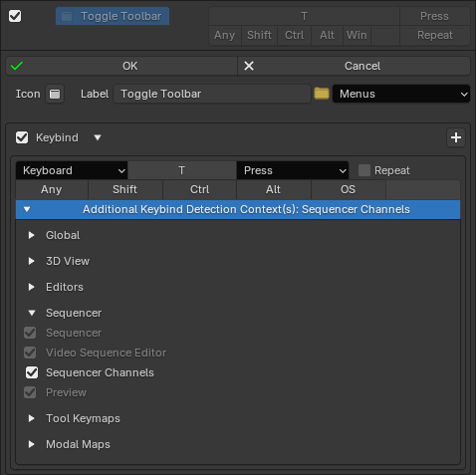Click the header T key label
Viewport: 476px width, 475px height.
click(304, 16)
